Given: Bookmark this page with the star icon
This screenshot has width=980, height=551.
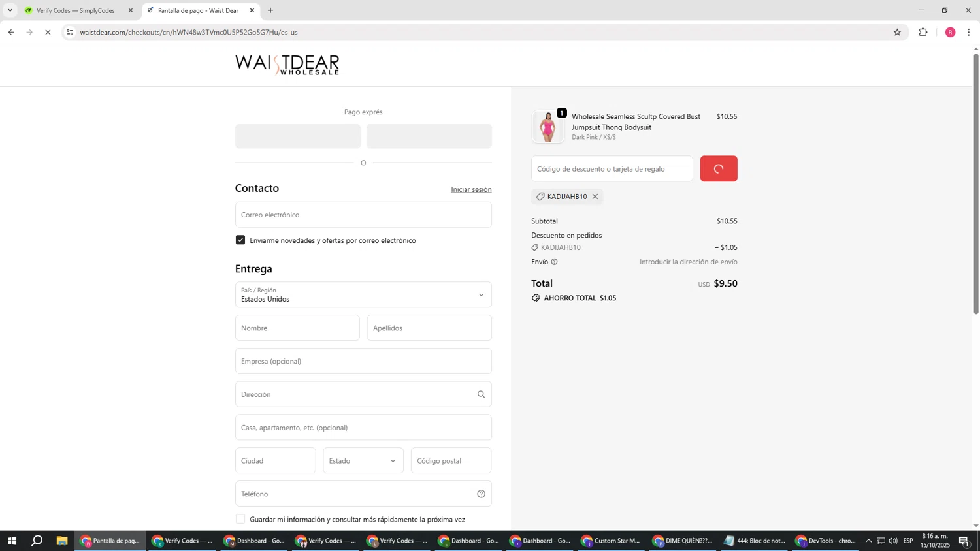Looking at the screenshot, I should (897, 32).
